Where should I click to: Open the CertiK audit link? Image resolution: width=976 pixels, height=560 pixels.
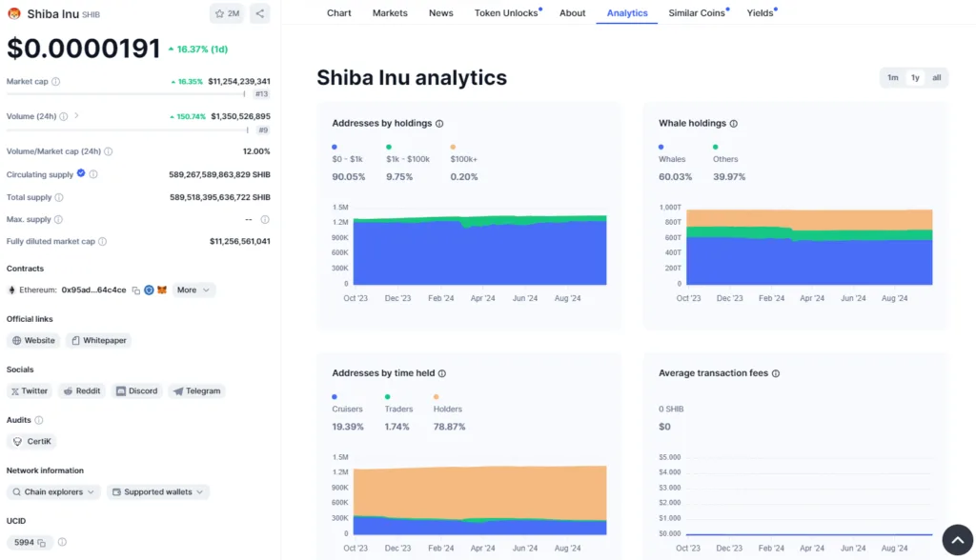(x=31, y=441)
